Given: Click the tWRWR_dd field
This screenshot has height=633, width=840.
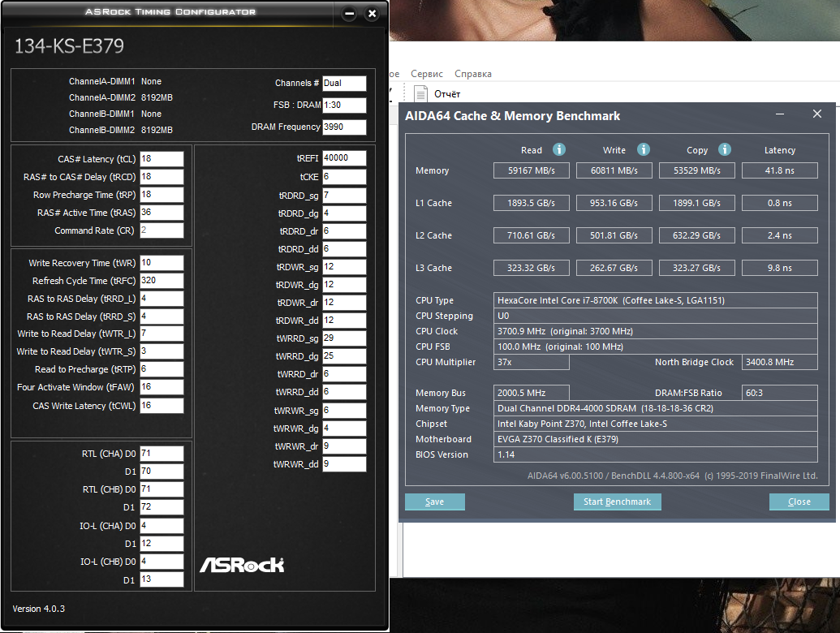Looking at the screenshot, I should point(344,463).
